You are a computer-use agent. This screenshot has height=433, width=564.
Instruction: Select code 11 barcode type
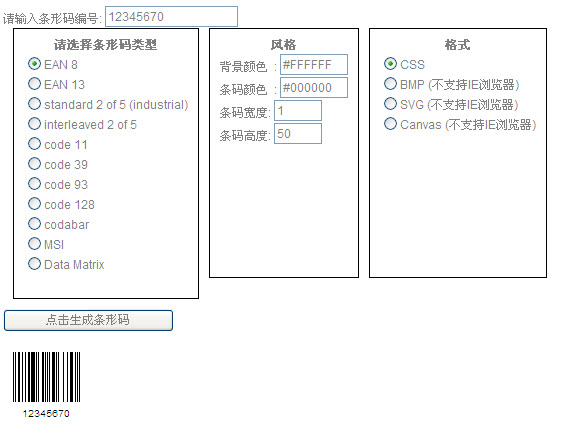coord(35,144)
